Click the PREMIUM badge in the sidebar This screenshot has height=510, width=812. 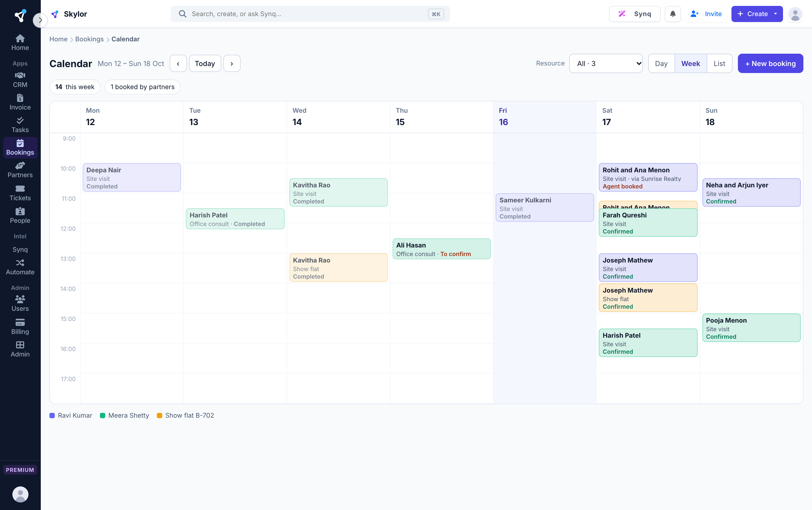20,469
